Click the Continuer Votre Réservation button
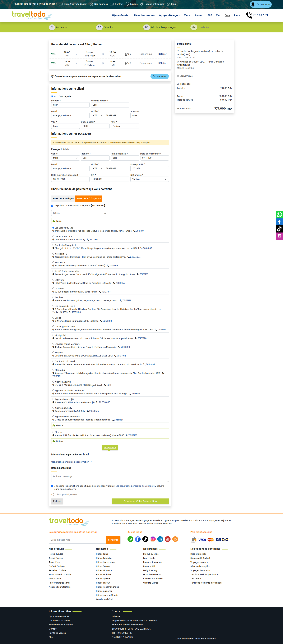This screenshot has width=283, height=644. tap(140, 501)
